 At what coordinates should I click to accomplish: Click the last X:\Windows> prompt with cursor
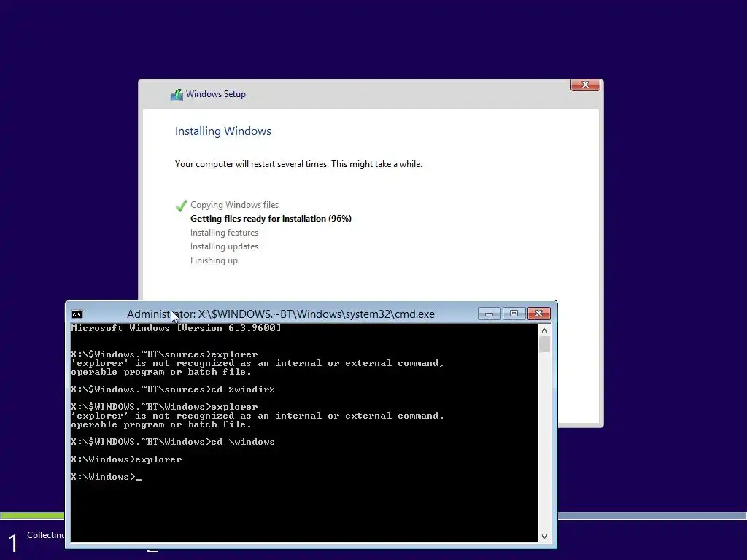click(x=106, y=477)
